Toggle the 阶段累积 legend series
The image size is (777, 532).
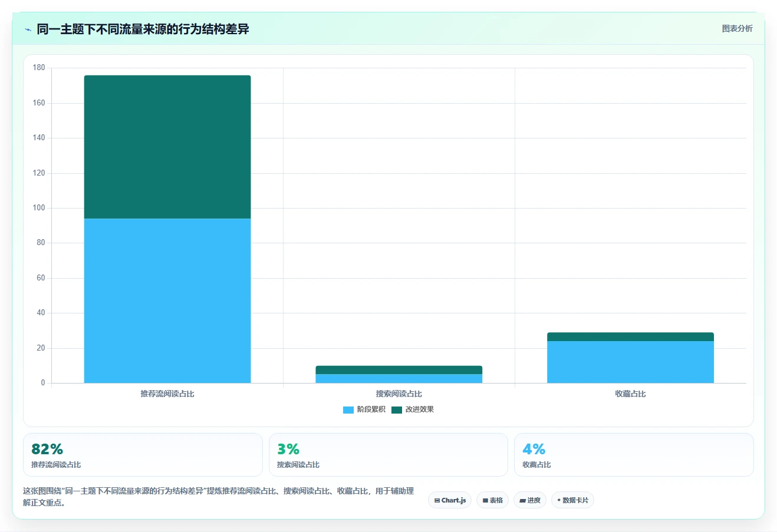coord(364,409)
